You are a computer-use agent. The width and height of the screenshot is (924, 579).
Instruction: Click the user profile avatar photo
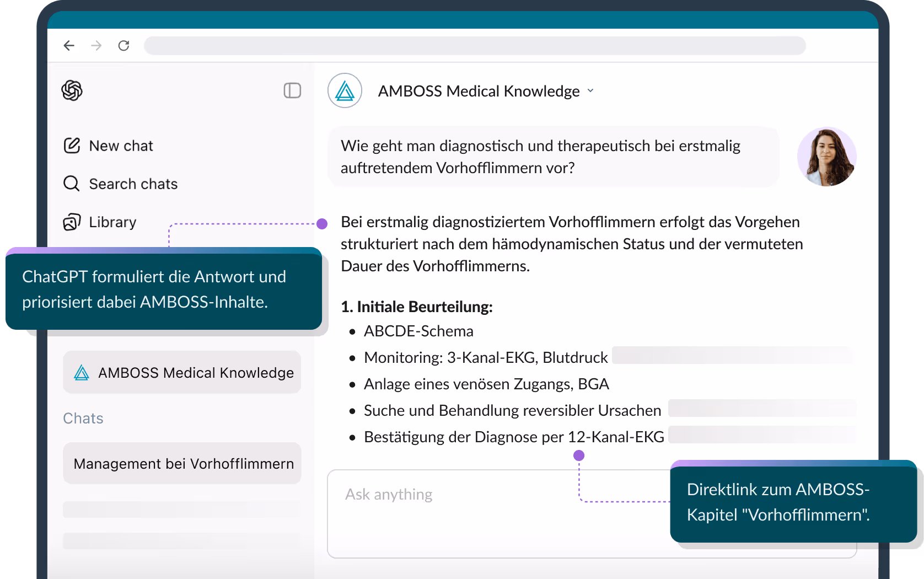(826, 157)
